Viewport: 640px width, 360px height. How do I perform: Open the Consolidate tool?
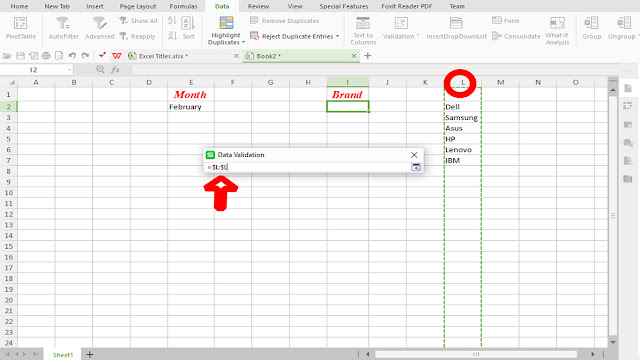516,36
